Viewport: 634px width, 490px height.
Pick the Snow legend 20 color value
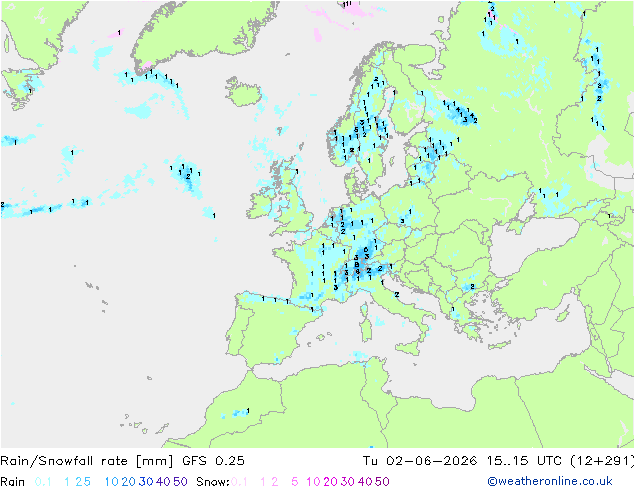pos(330,482)
